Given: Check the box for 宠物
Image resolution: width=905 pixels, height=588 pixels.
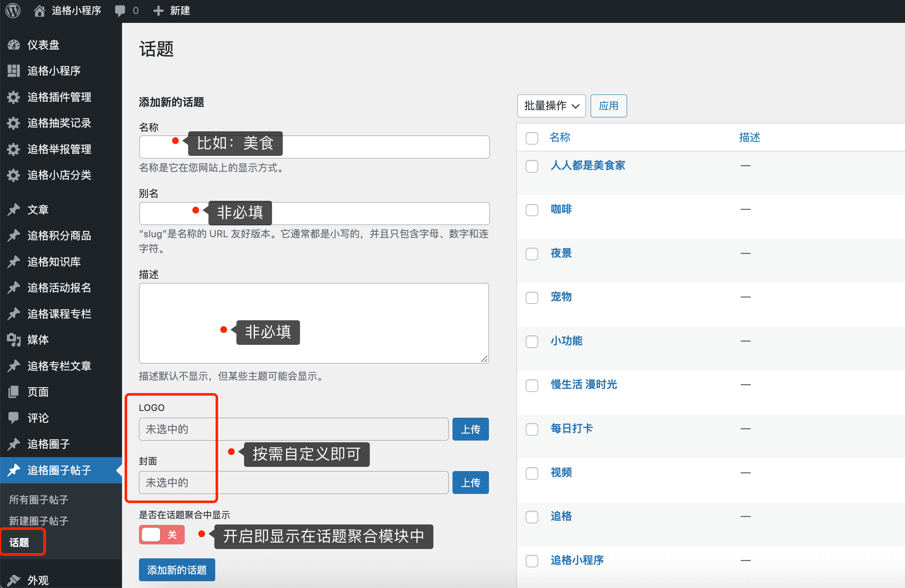Looking at the screenshot, I should (532, 298).
